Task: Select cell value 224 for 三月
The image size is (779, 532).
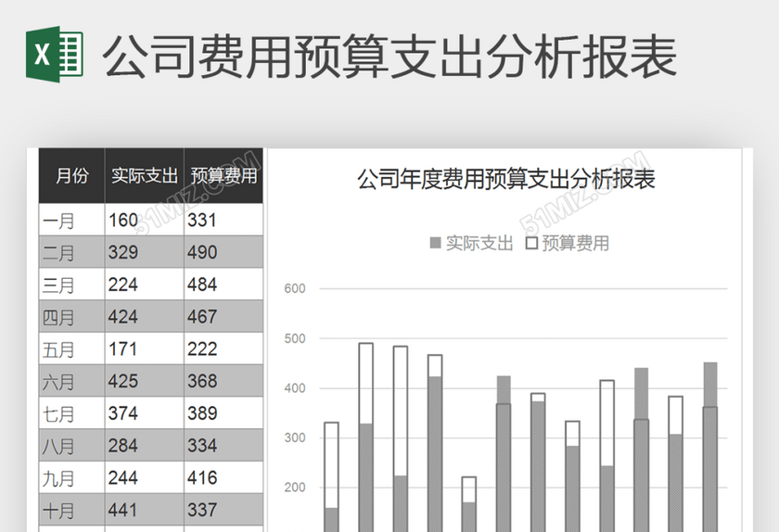Action: [x=123, y=285]
